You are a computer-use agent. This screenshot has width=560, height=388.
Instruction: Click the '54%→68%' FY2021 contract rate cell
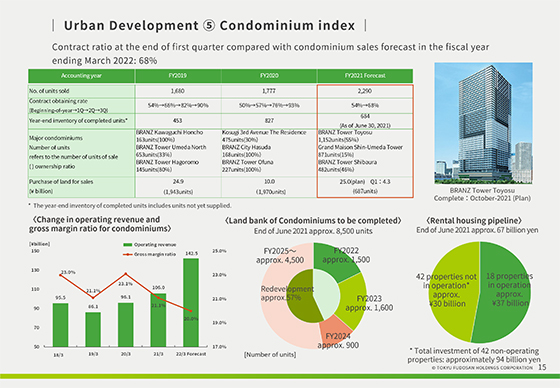click(x=365, y=105)
